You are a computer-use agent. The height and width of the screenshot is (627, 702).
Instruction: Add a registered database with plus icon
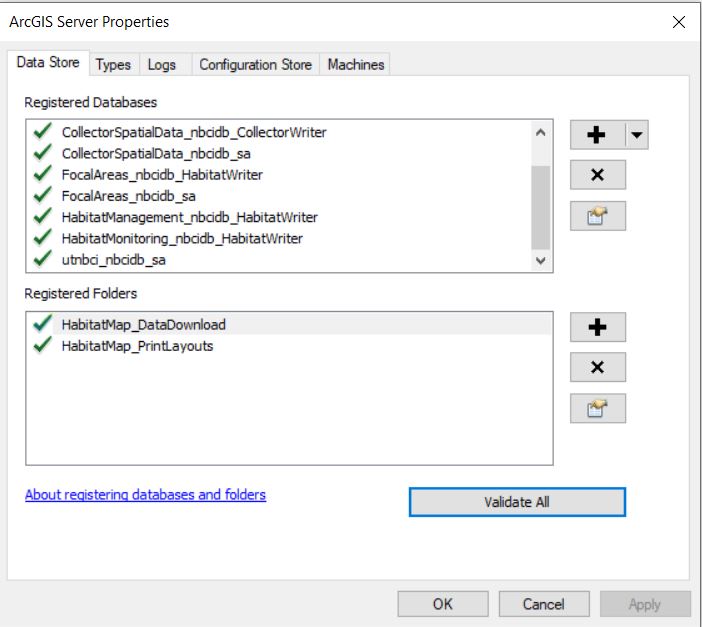pyautogui.click(x=597, y=135)
